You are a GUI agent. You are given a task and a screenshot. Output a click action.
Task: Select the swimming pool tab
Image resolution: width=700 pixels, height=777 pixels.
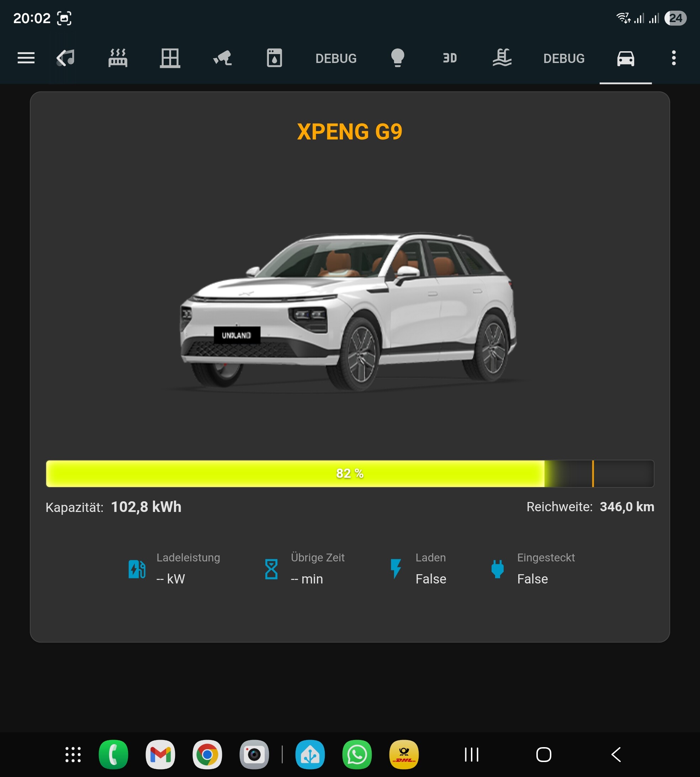[502, 58]
